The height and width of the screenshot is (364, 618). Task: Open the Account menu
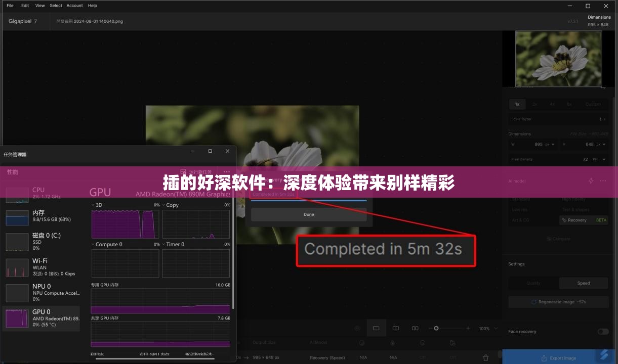tap(74, 6)
